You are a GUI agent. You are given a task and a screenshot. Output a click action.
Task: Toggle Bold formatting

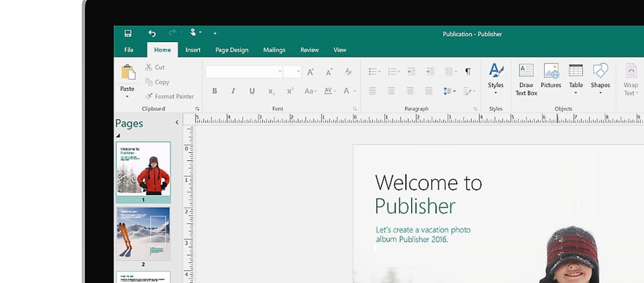pyautogui.click(x=214, y=91)
